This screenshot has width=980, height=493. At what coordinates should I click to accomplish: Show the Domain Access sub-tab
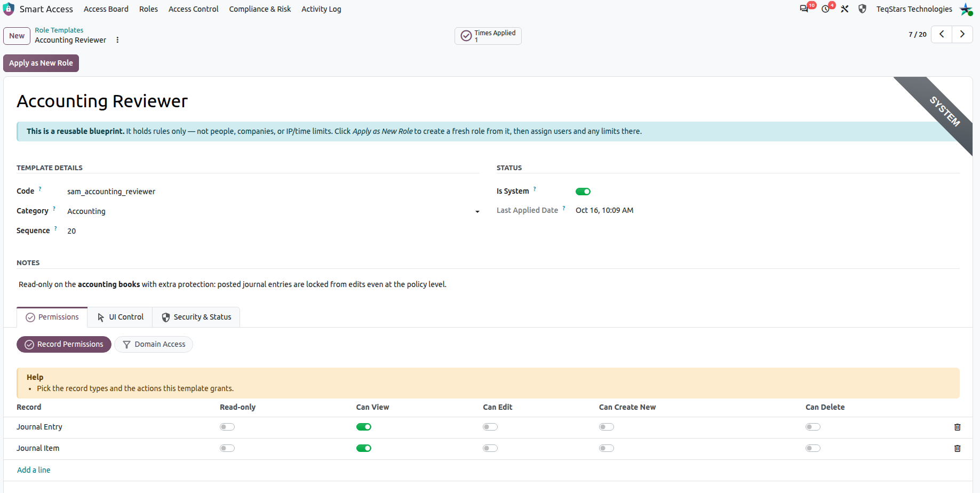point(154,344)
